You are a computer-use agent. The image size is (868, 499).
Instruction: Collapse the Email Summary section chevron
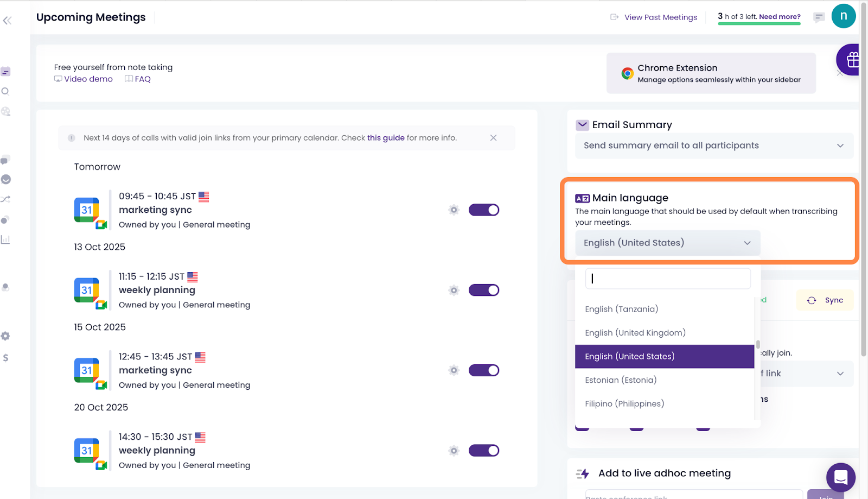(582, 125)
